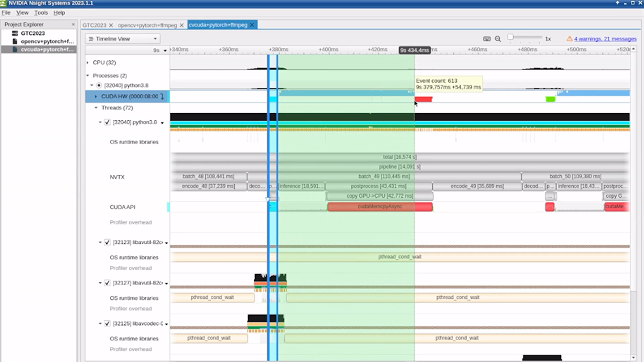The height and width of the screenshot is (362, 644).
Task: Click pthread_cond_wait bar in [32123] thread
Action: coord(400,257)
